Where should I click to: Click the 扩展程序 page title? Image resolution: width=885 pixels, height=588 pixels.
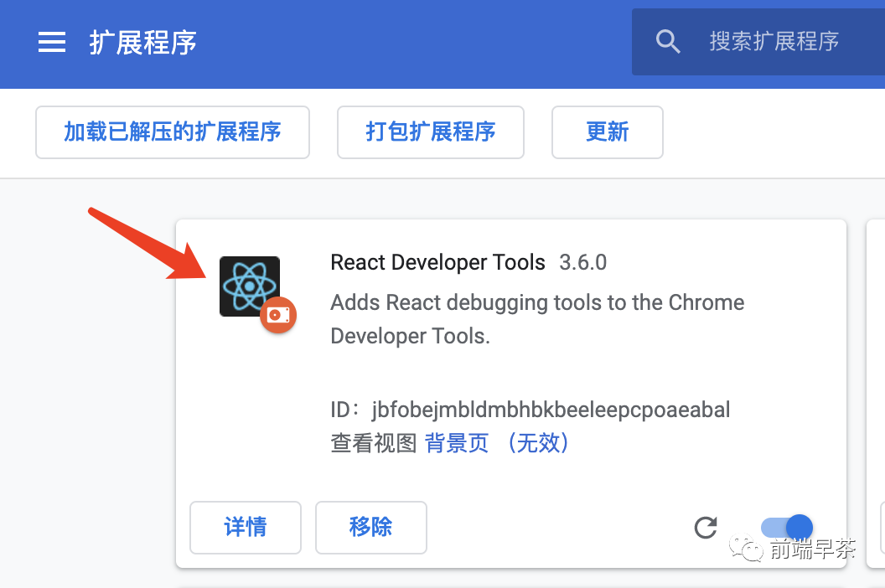142,43
